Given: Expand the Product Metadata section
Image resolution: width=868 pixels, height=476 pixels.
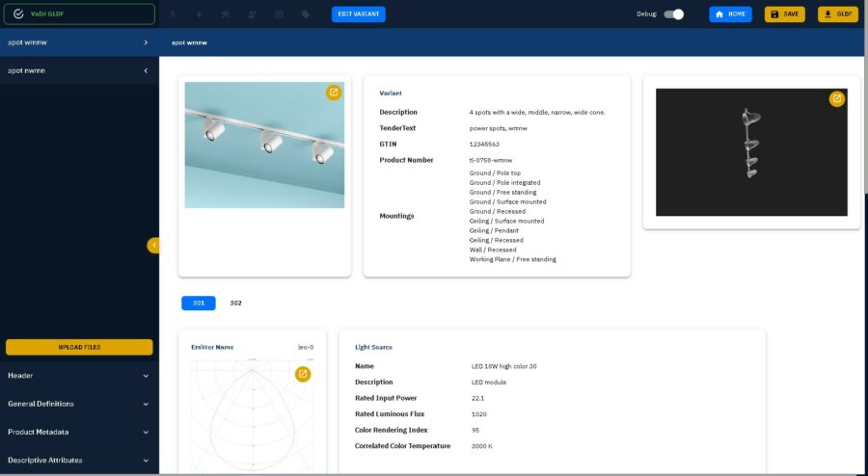Looking at the screenshot, I should coord(77,432).
